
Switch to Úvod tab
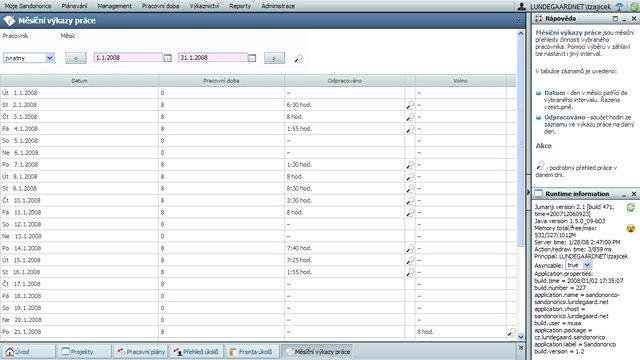(x=29, y=352)
